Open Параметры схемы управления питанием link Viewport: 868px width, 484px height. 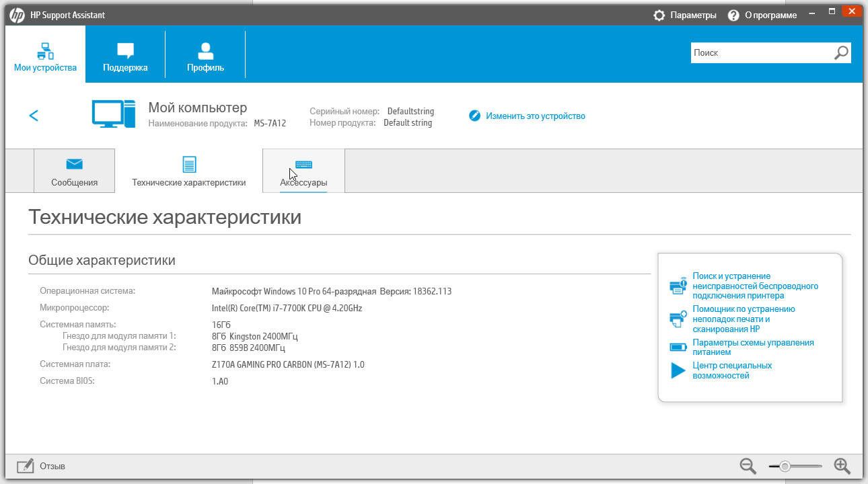754,347
